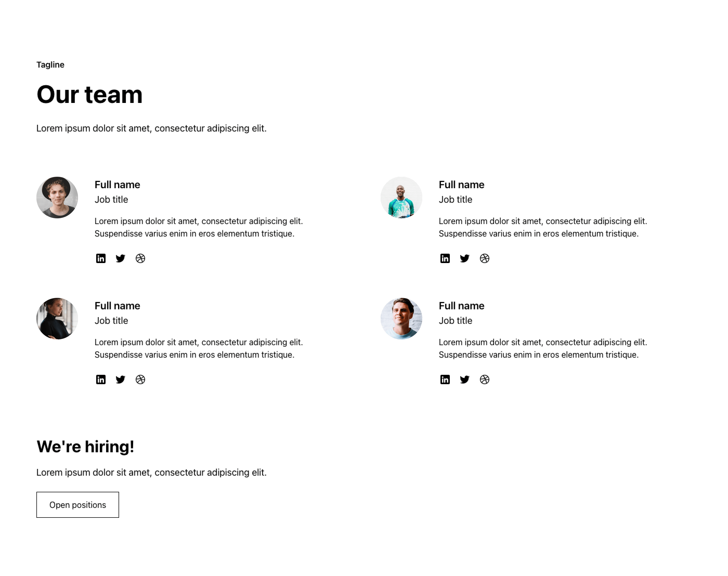The height and width of the screenshot is (576, 728).
Task: Click the Open positions button
Action: tap(77, 505)
